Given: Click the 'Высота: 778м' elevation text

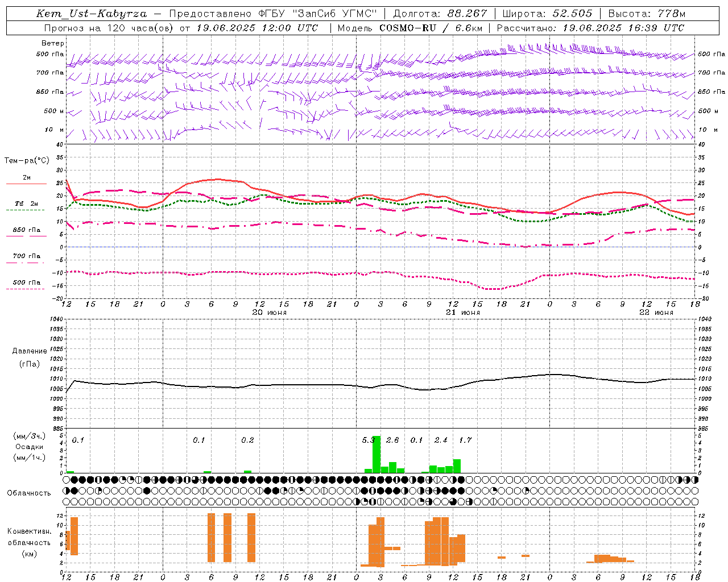Looking at the screenshot, I should click(647, 14).
